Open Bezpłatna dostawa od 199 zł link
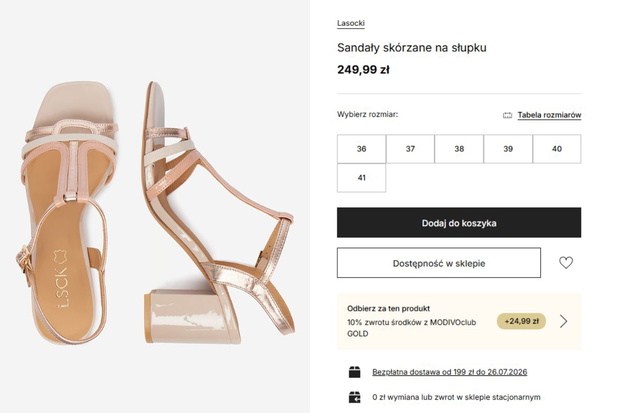Viewport: 620px width, 413px height. pyautogui.click(x=450, y=372)
